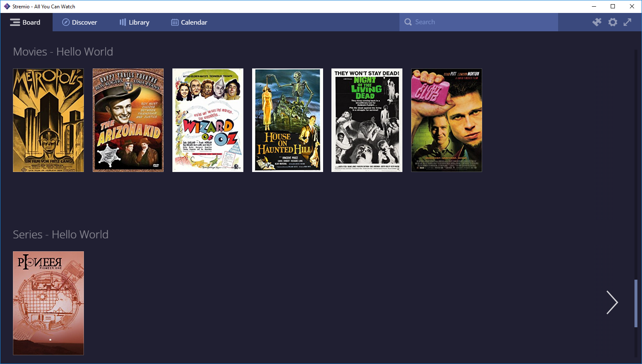Viewport: 642px width, 364px height.
Task: Open the Pioneer One series poster
Action: pyautogui.click(x=48, y=303)
